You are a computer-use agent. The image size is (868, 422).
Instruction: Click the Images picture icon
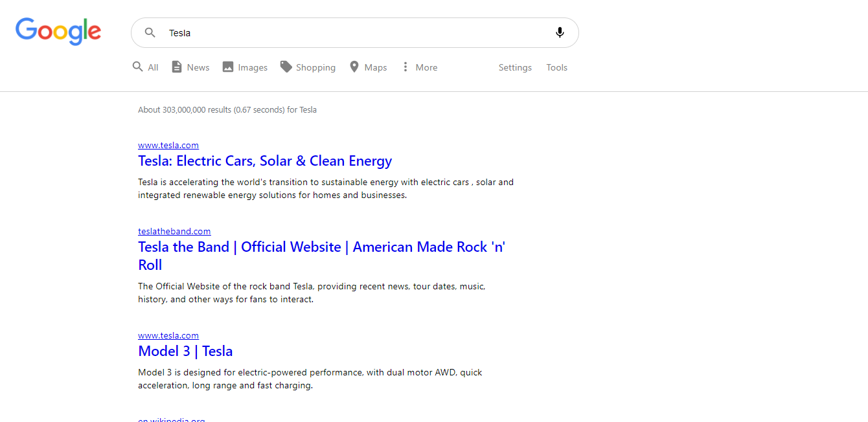[228, 67]
